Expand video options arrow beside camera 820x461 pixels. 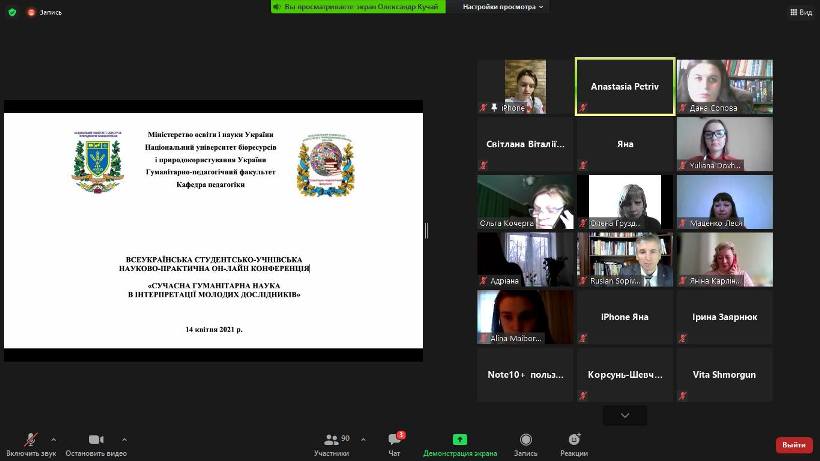124,440
